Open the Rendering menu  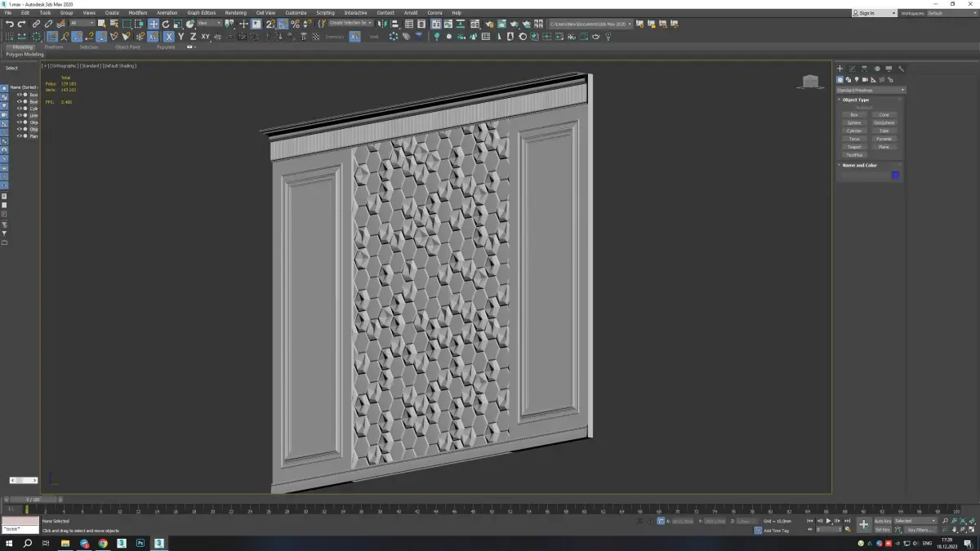[x=235, y=13]
